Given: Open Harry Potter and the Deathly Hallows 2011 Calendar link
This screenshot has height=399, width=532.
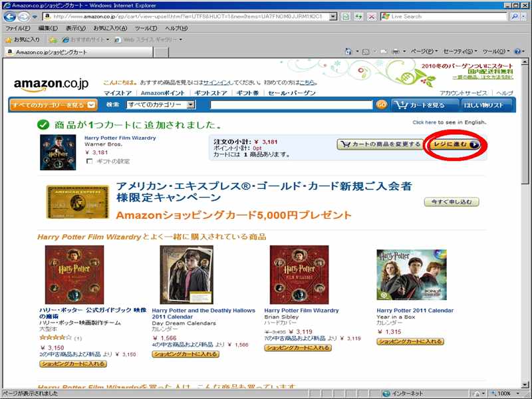Looking at the screenshot, I should pos(203,313).
